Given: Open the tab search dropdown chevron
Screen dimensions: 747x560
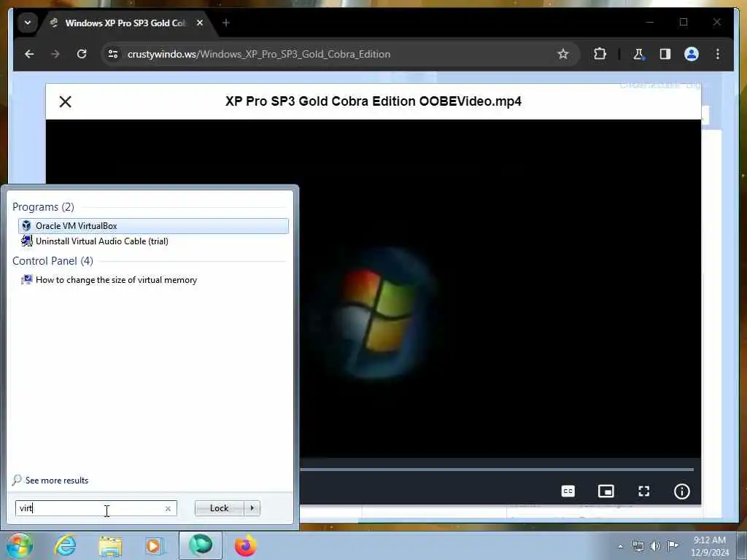Looking at the screenshot, I should coord(28,23).
